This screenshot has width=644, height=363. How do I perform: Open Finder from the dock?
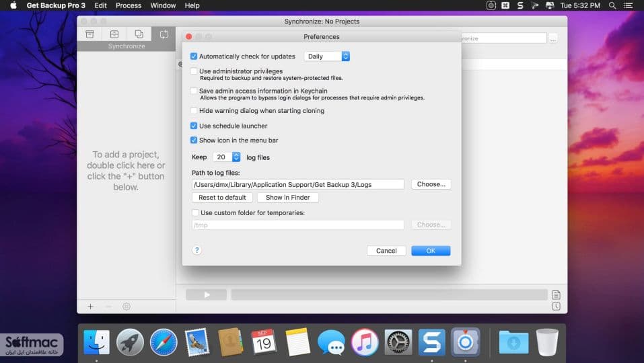[x=96, y=342]
